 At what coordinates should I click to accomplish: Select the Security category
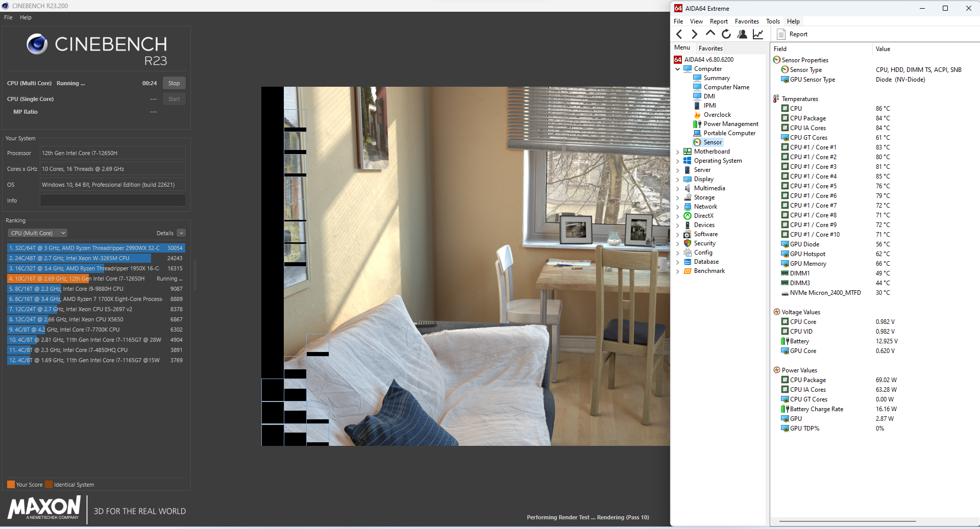point(704,243)
